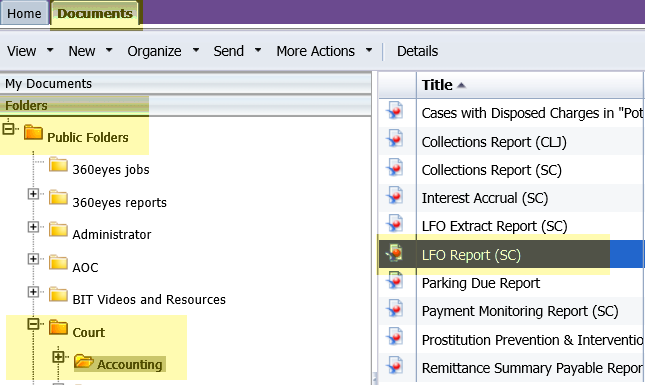Select LFO Extract Report (SC) title
This screenshot has height=385, width=645.
coord(494,226)
